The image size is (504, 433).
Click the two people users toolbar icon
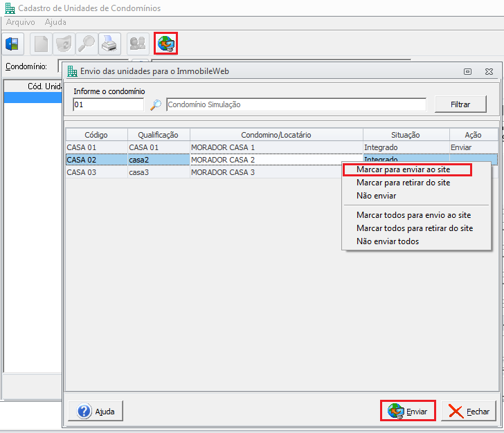(x=138, y=44)
